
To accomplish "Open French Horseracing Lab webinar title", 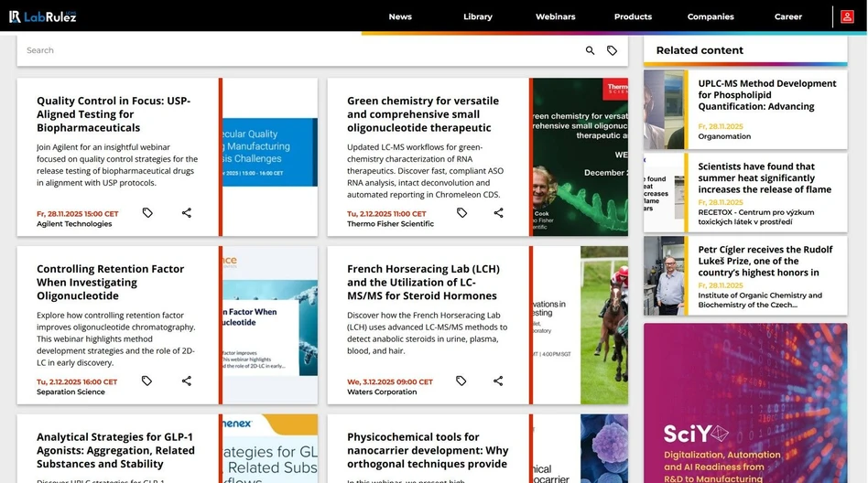I will click(x=424, y=282).
